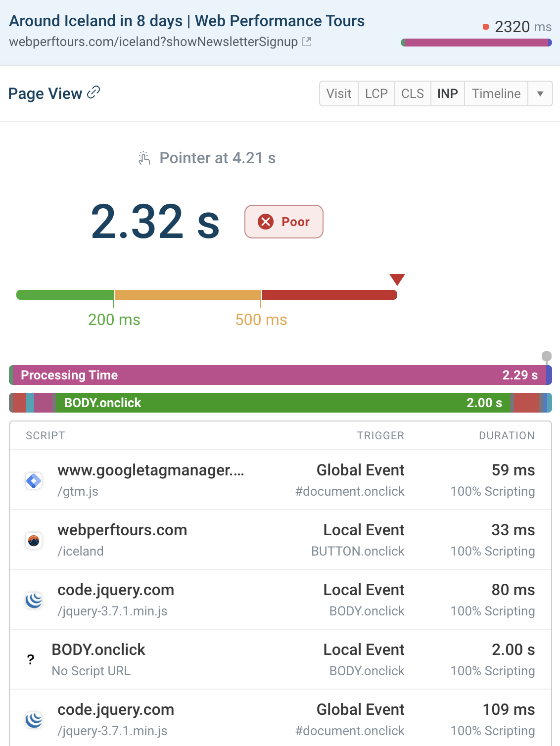This screenshot has width=560, height=746.
Task: Click the orange needs-improvement rating segment
Action: coord(188,295)
